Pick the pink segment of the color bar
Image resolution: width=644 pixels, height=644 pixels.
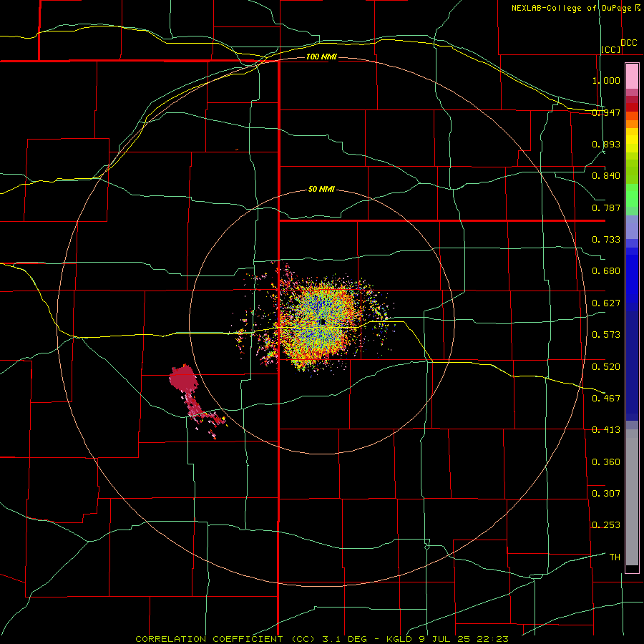click(x=632, y=76)
